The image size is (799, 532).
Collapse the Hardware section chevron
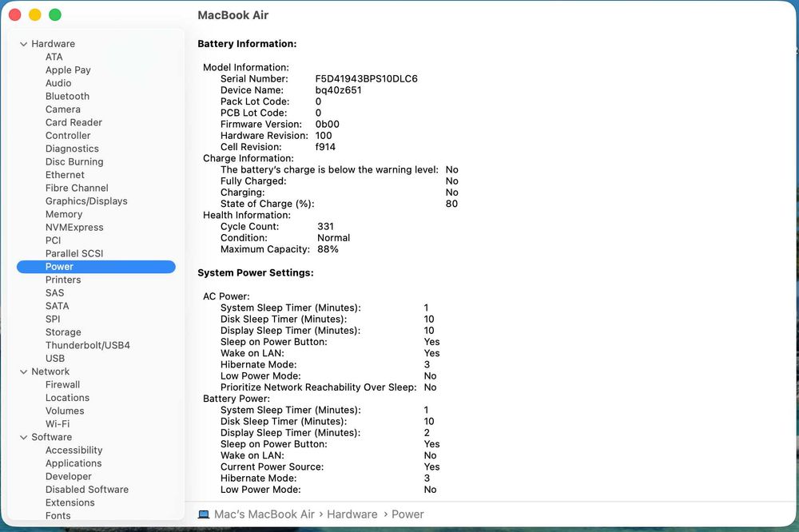click(x=23, y=44)
